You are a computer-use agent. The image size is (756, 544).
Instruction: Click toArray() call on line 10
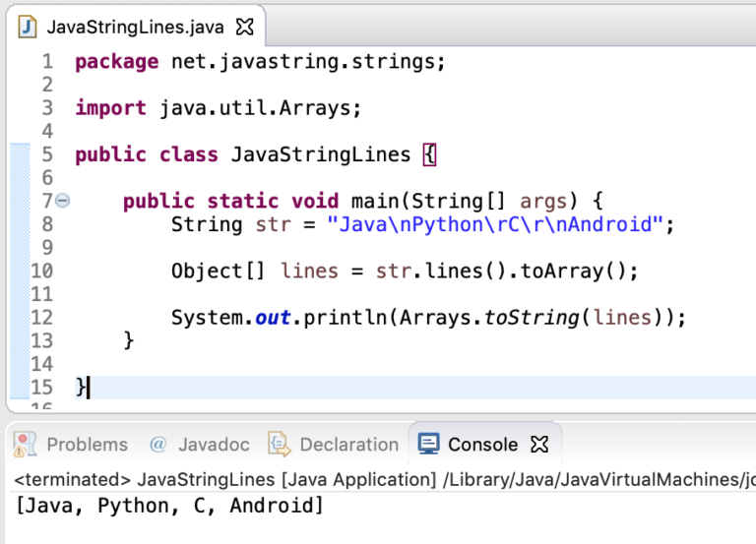coord(573,271)
